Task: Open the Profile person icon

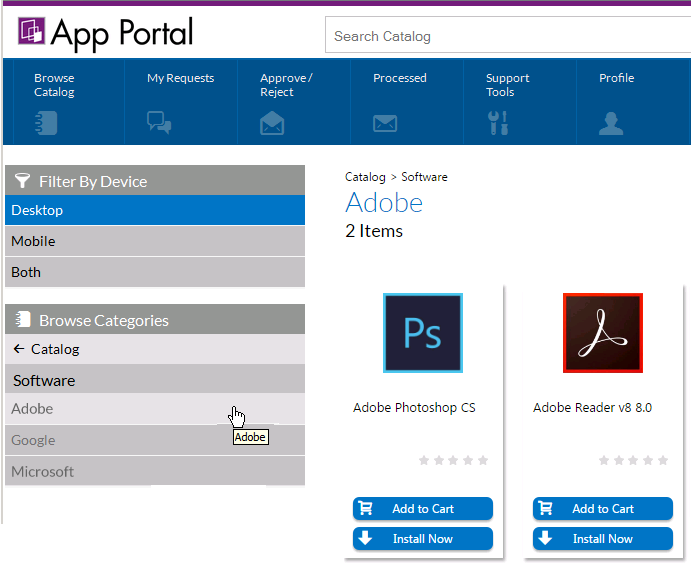Action: click(x=611, y=123)
